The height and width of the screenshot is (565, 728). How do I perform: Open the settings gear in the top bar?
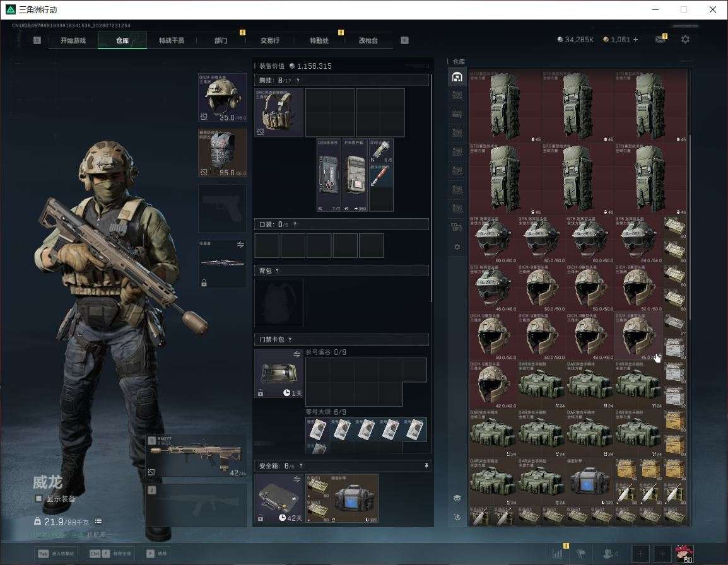[685, 40]
